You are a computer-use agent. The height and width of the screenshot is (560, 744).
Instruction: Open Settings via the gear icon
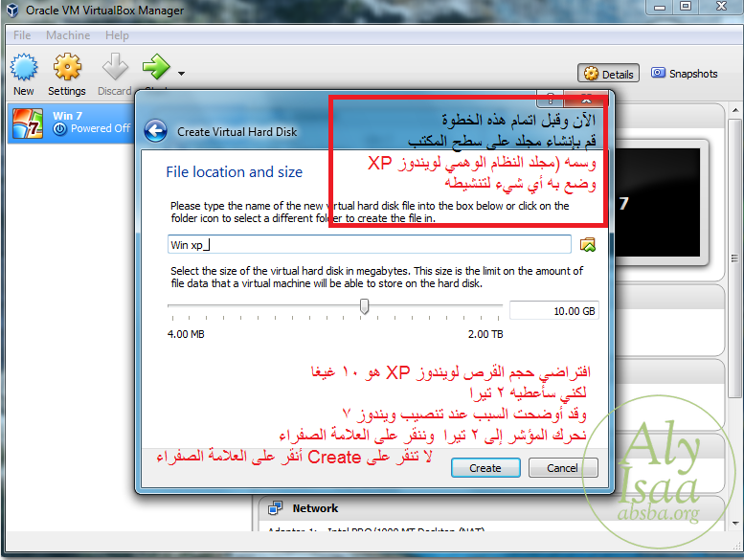point(67,68)
